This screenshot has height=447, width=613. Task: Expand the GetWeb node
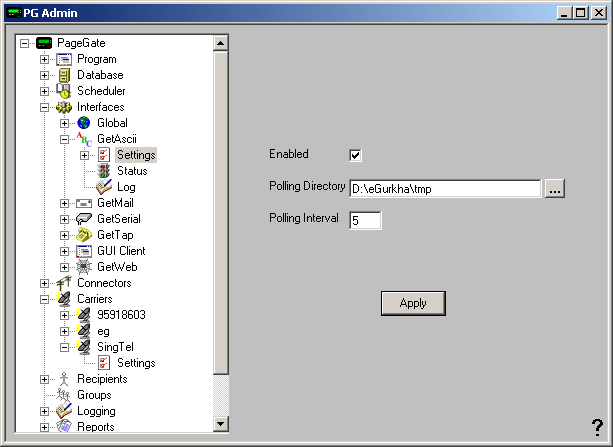[x=64, y=267]
